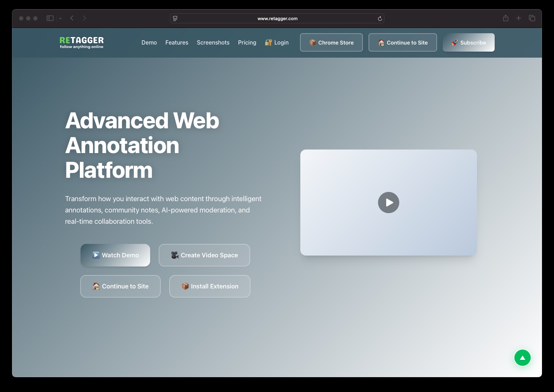This screenshot has height=392, width=554.
Task: Click the Chrome Store header button
Action: pyautogui.click(x=331, y=42)
